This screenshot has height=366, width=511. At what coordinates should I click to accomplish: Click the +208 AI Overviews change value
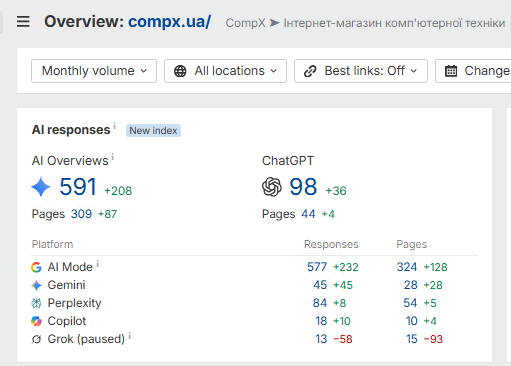(x=118, y=191)
